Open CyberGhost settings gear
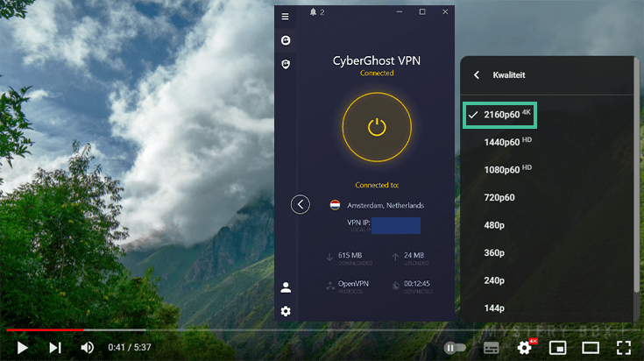 [x=286, y=311]
